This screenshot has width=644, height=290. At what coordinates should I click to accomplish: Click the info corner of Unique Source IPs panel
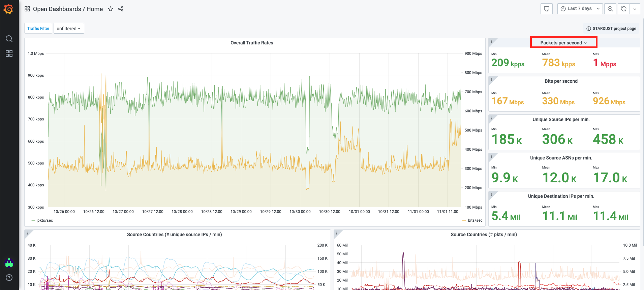click(x=491, y=118)
